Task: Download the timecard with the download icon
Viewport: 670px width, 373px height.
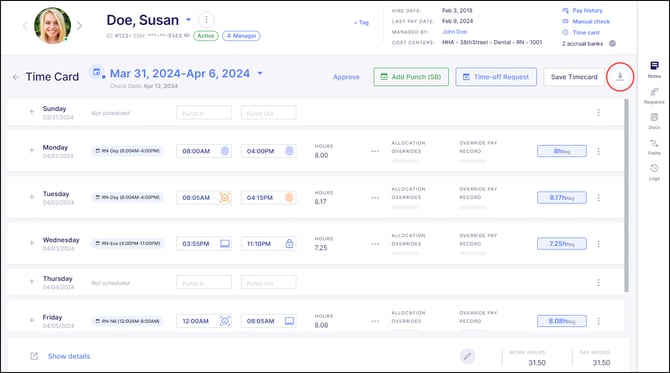Action: pos(620,76)
